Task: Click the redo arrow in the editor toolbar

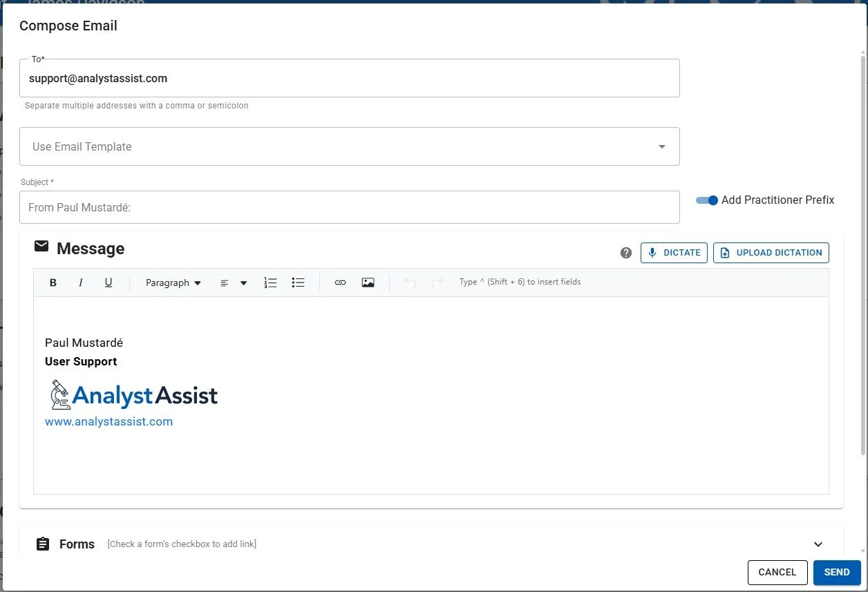Action: [437, 283]
